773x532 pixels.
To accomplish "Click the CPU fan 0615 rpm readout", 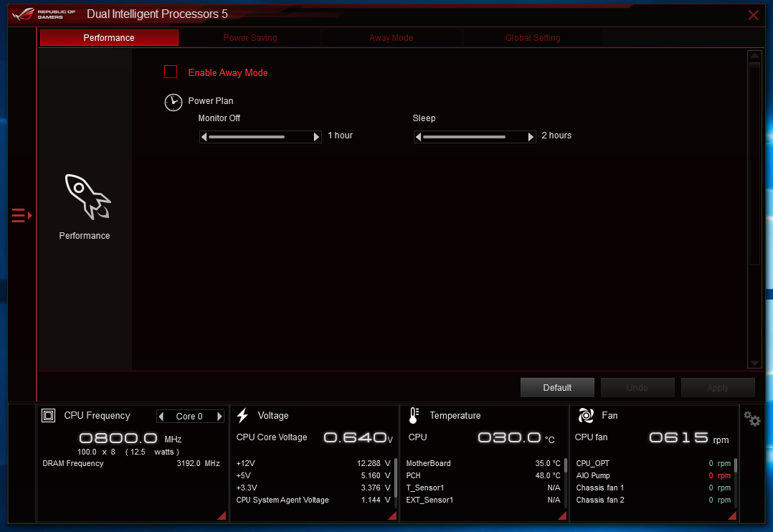I will tap(688, 438).
